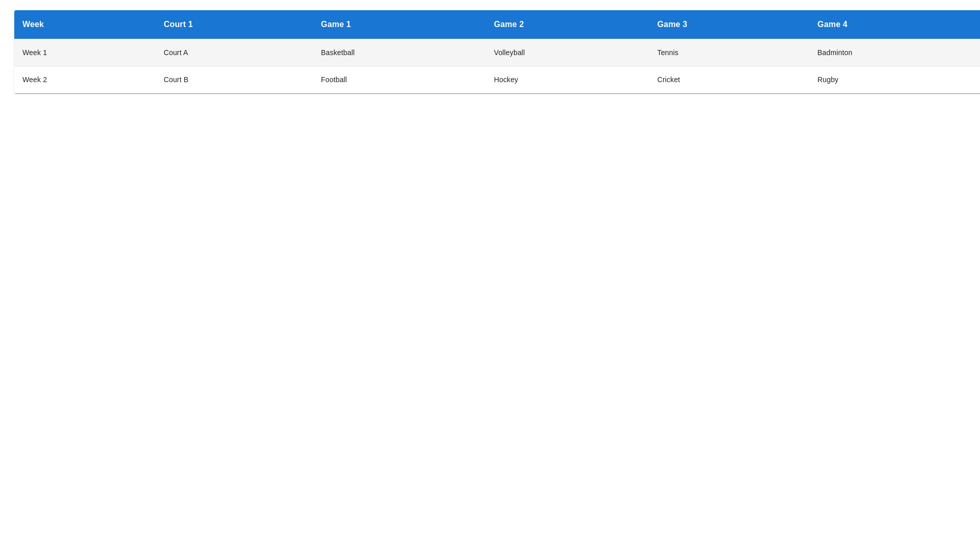Screen dimensions: 980x551
Task: Click the Week column header
Action: pyautogui.click(x=33, y=24)
